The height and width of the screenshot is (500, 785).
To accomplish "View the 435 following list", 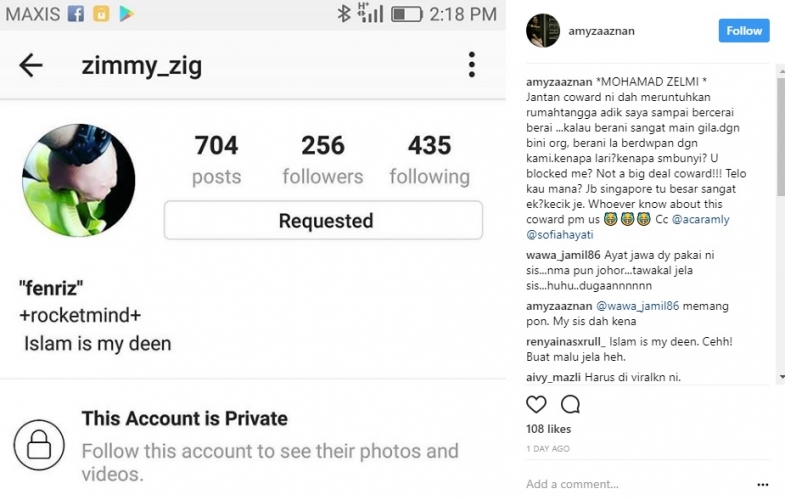I will [x=429, y=160].
